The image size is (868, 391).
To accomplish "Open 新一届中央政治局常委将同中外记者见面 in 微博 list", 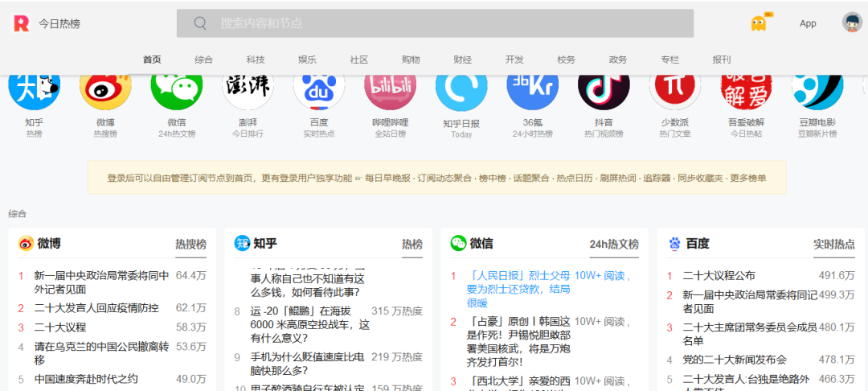I will coord(102,282).
